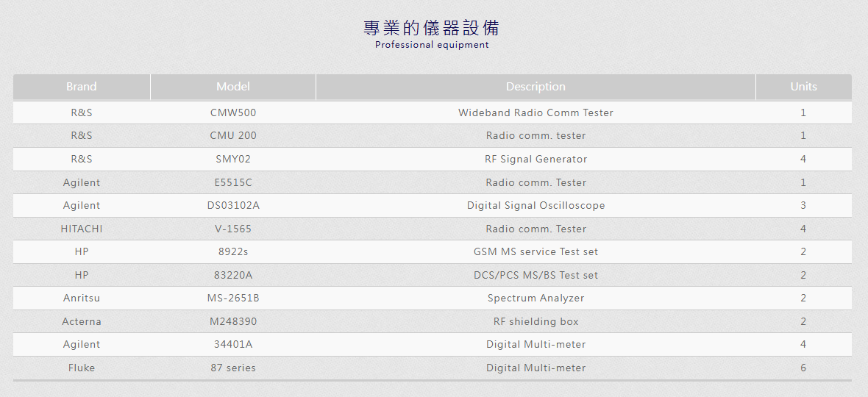Click the Description column header
Viewport: 868px width, 397px height.
536,87
